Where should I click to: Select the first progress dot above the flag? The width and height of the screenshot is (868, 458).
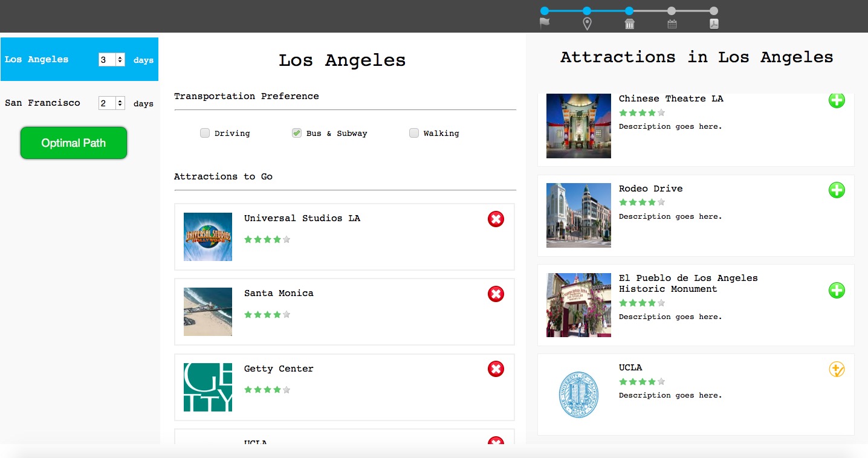[545, 11]
